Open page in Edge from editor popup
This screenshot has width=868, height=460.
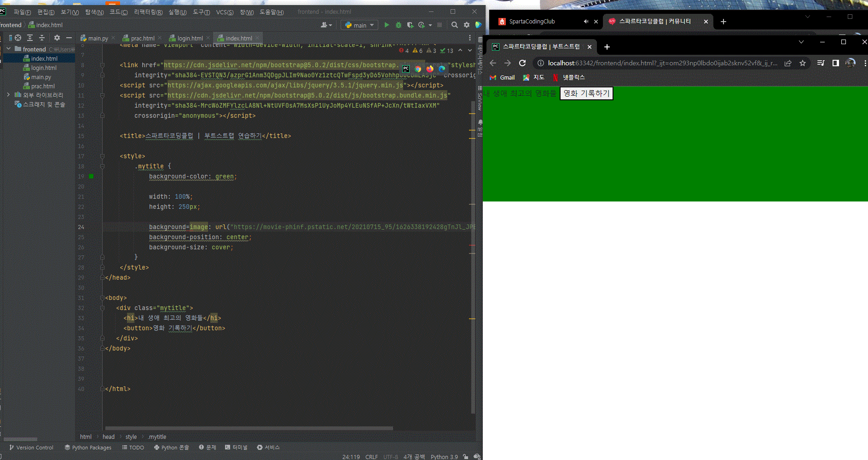(x=442, y=69)
